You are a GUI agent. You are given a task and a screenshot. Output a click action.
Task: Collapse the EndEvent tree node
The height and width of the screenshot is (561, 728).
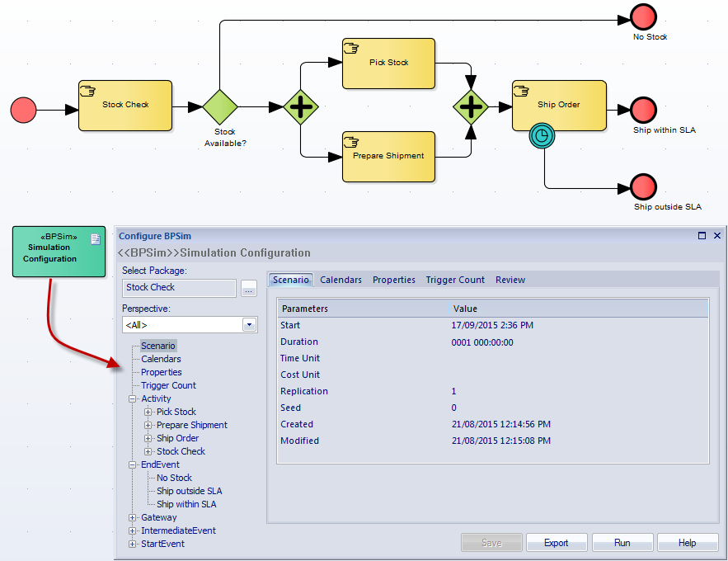[x=133, y=464]
